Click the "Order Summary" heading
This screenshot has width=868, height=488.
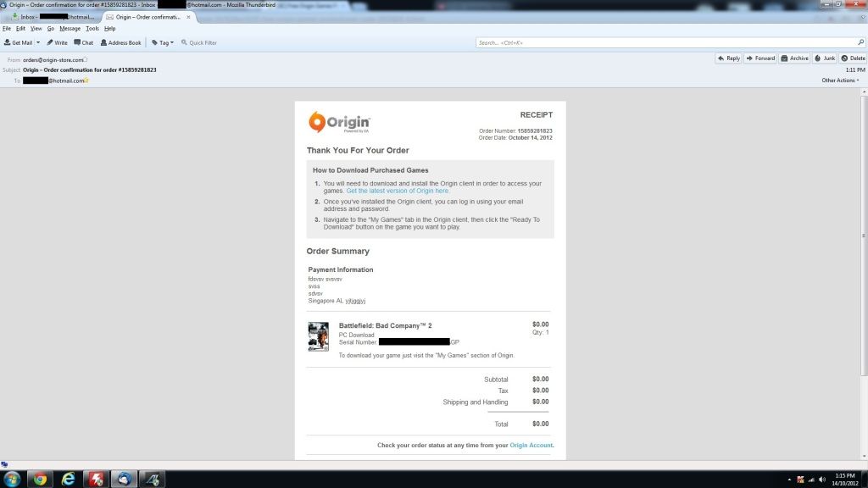point(337,251)
